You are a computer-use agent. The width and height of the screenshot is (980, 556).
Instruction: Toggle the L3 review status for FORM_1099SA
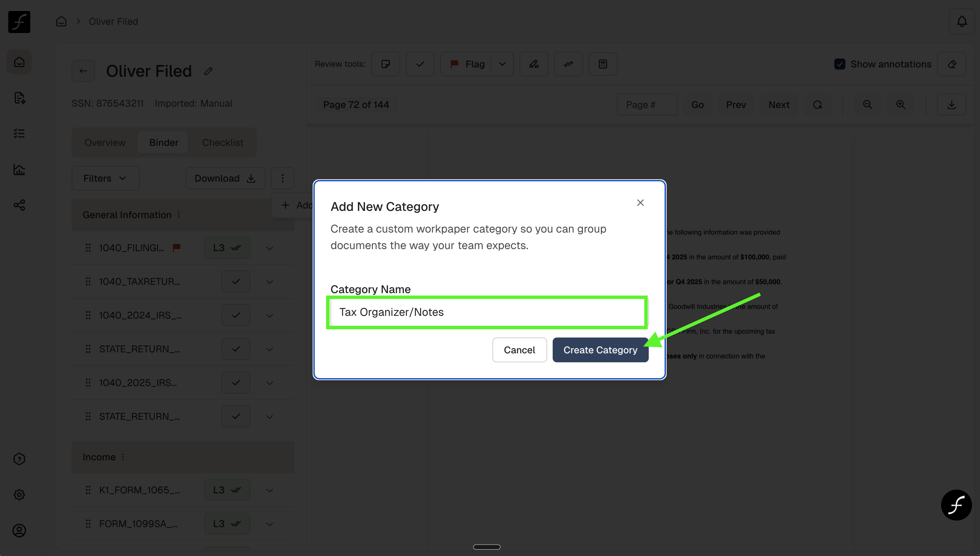coord(227,524)
